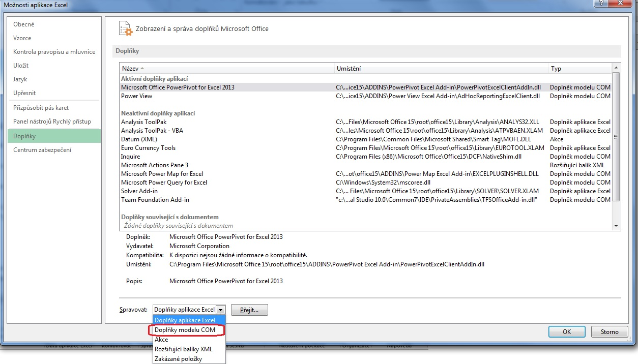The height and width of the screenshot is (364, 638).
Task: Choose Doplňky modelu COM from dropdown list
Action: tap(189, 330)
